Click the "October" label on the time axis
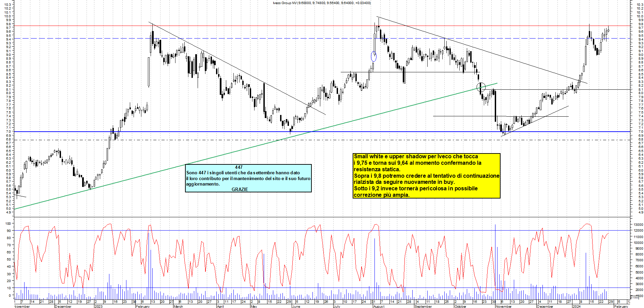The height and width of the screenshot is (308, 644). tap(460, 306)
